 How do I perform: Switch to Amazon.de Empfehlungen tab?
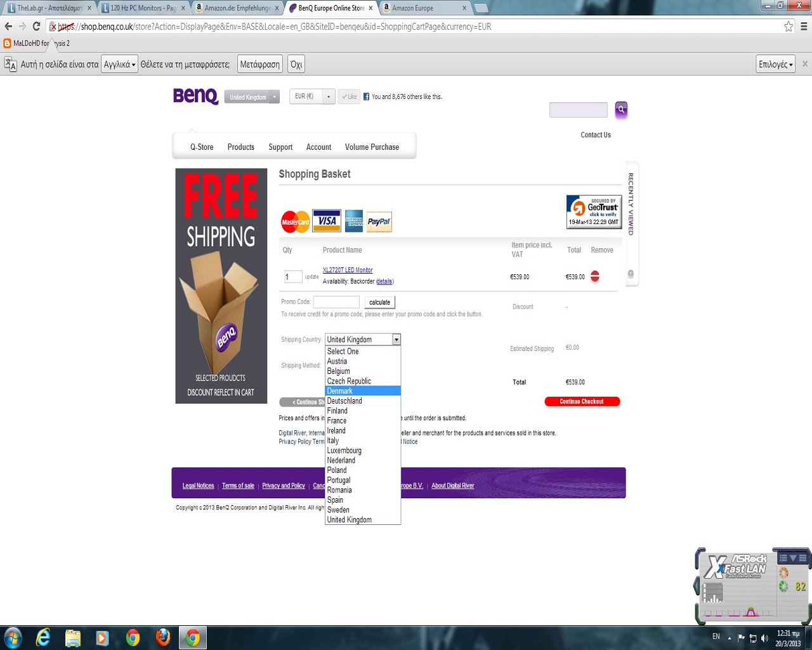(x=238, y=8)
